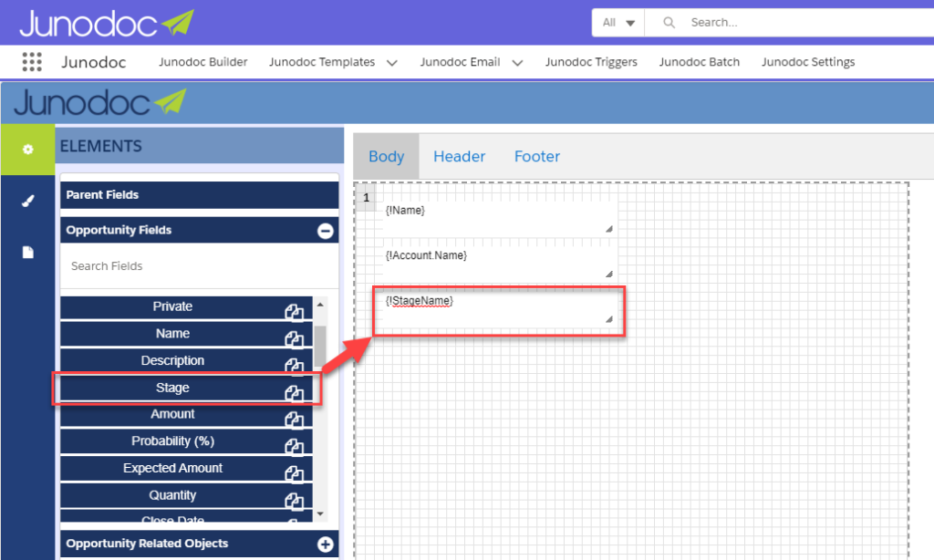Expand the Parent Fields section
934x560 pixels.
199,195
